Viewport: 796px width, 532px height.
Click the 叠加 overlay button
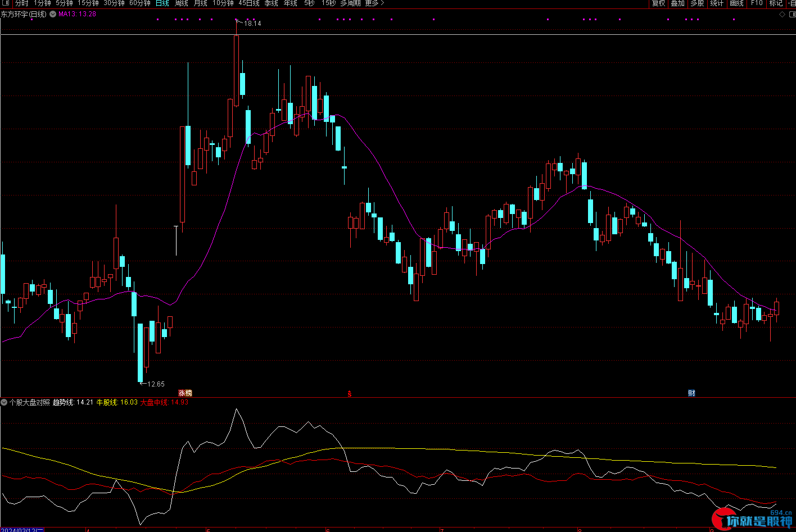[x=678, y=3]
